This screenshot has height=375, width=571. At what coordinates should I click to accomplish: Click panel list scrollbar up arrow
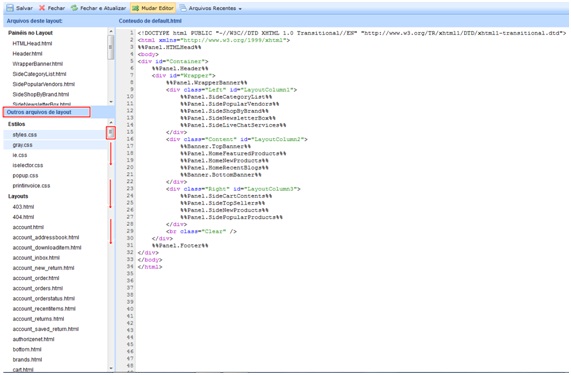coord(111,32)
